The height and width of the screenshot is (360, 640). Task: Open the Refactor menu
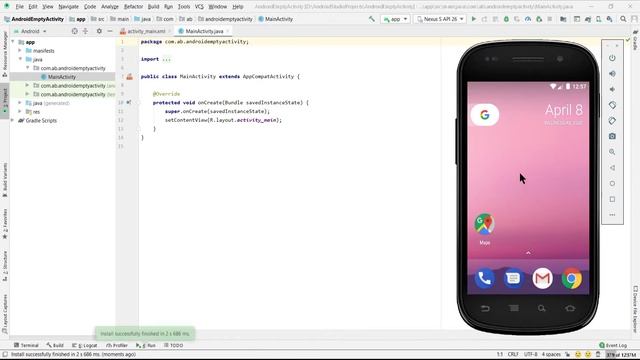[x=133, y=7]
